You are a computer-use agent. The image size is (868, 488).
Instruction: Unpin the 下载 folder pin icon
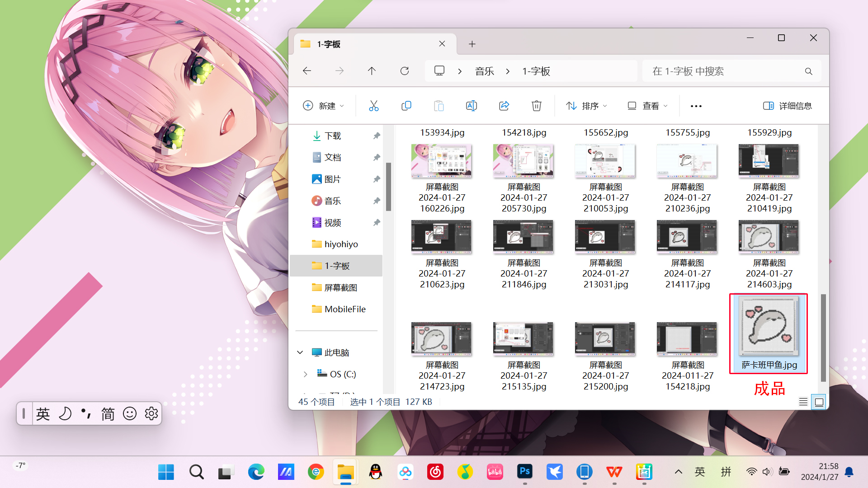pyautogui.click(x=376, y=136)
